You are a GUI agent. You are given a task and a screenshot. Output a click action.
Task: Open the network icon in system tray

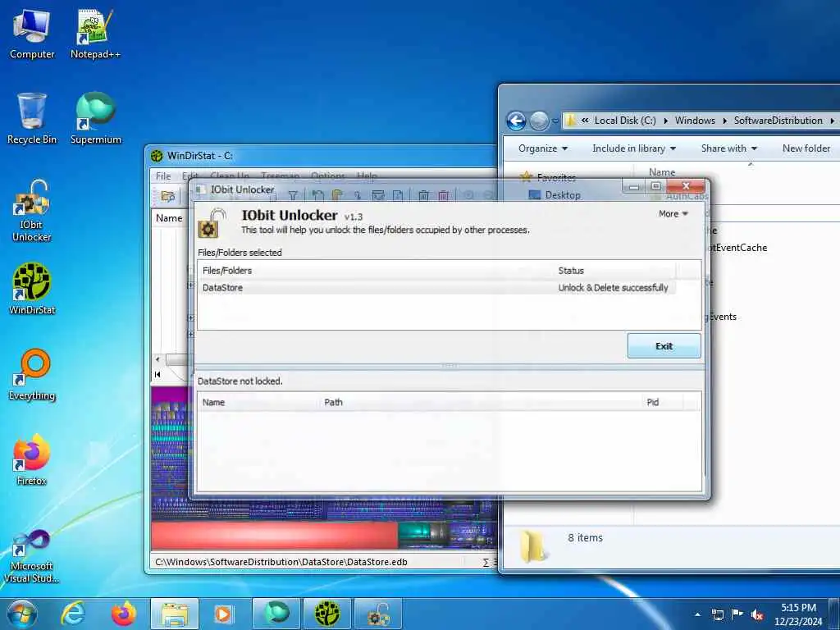coord(717,614)
